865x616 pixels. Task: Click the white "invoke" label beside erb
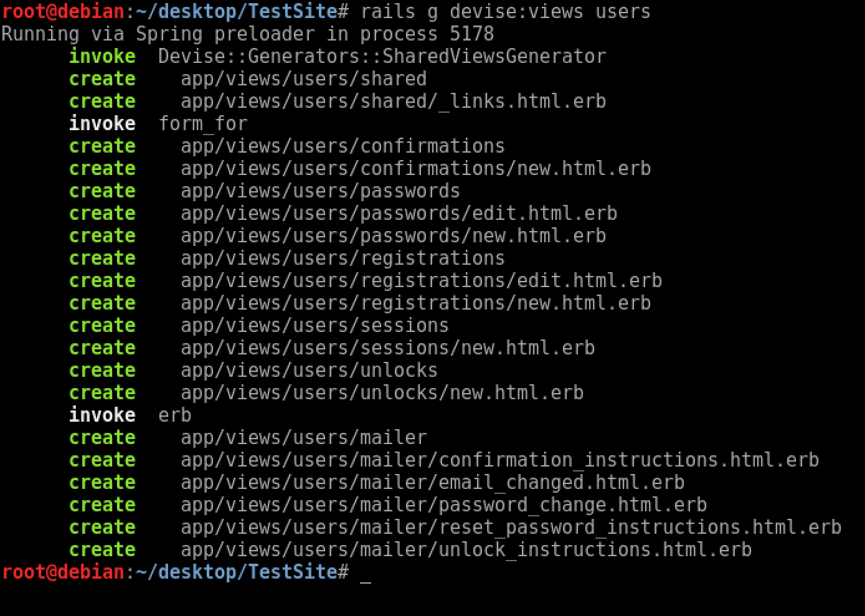[x=102, y=415]
